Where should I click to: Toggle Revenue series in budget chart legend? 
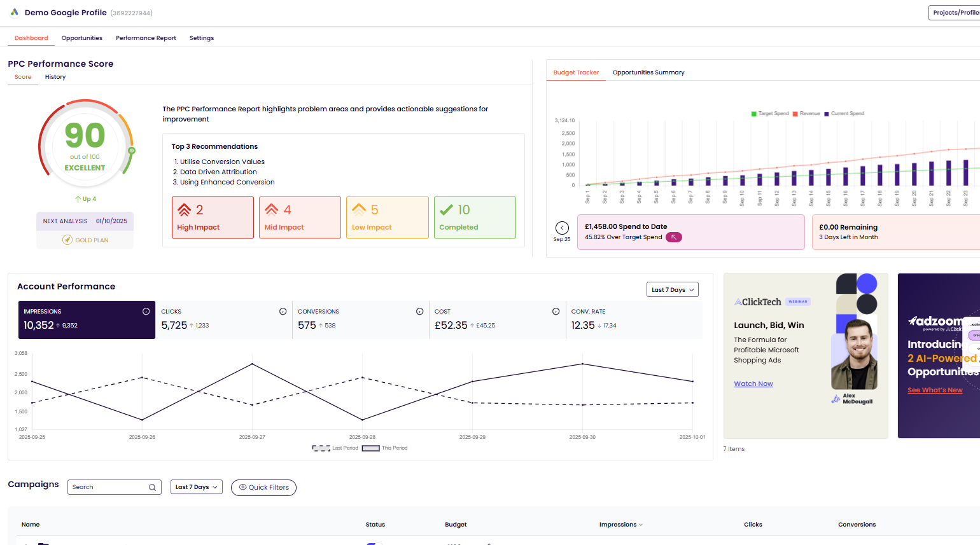pyautogui.click(x=806, y=114)
